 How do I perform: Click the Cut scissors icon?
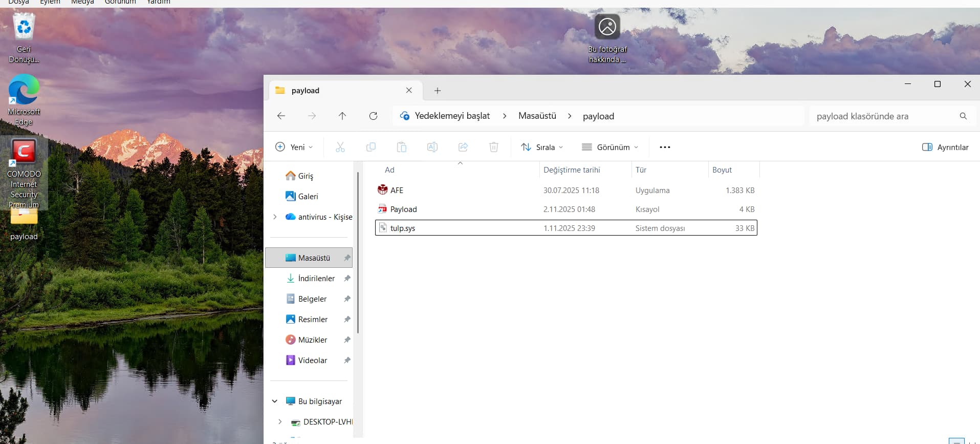point(340,147)
